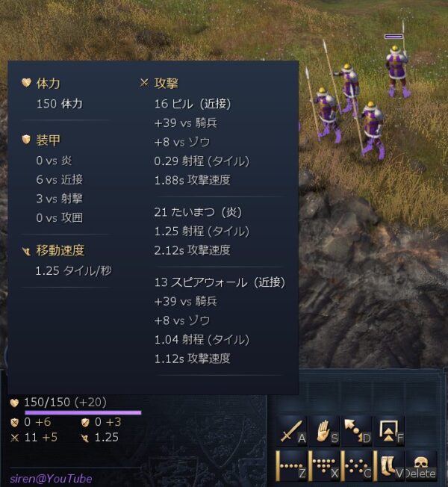Select the frontmost purple spearman
This screenshot has height=487, width=448.
pyautogui.click(x=372, y=129)
